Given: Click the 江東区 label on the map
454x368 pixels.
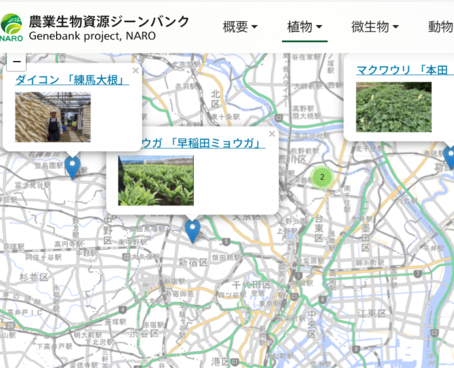Looking at the screenshot, I should coord(372,313).
